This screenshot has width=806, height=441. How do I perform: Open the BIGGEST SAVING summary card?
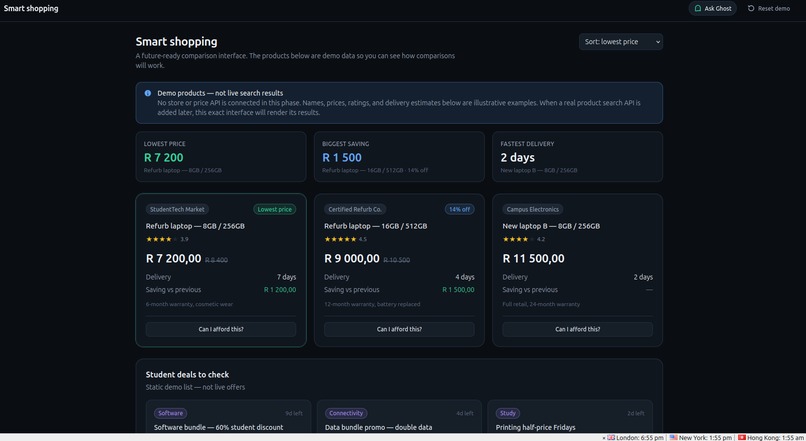[x=399, y=157]
